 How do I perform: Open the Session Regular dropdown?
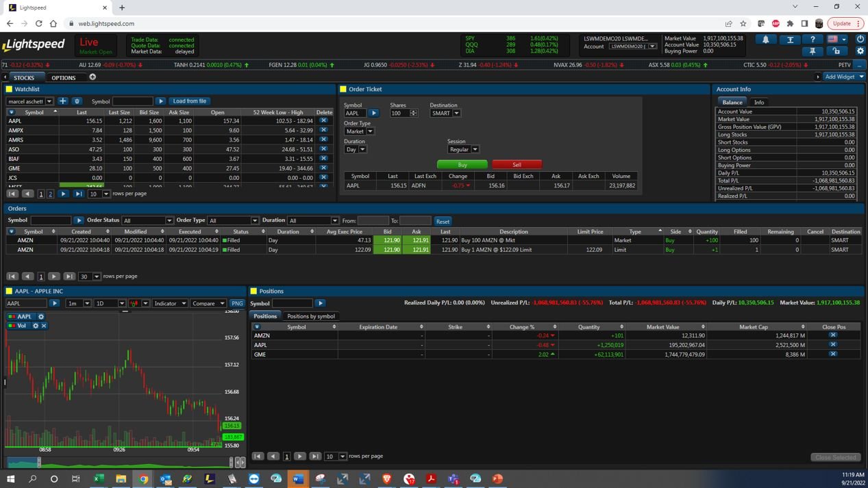[x=464, y=149]
